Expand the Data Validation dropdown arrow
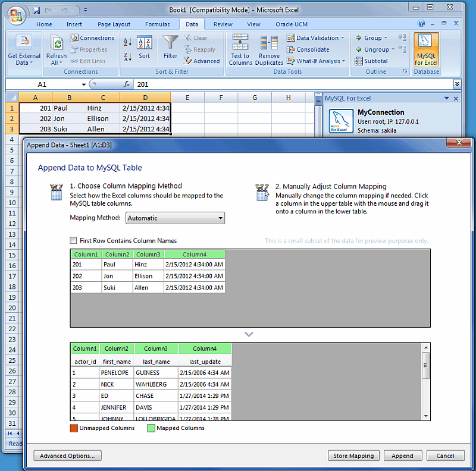476x471 pixels. tap(343, 38)
